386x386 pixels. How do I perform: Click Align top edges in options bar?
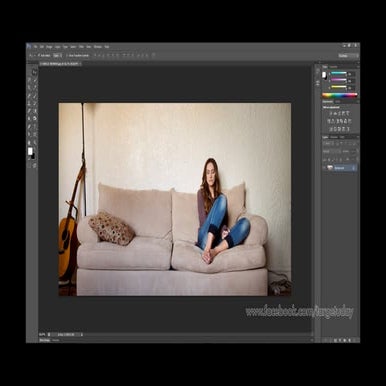coord(96,55)
